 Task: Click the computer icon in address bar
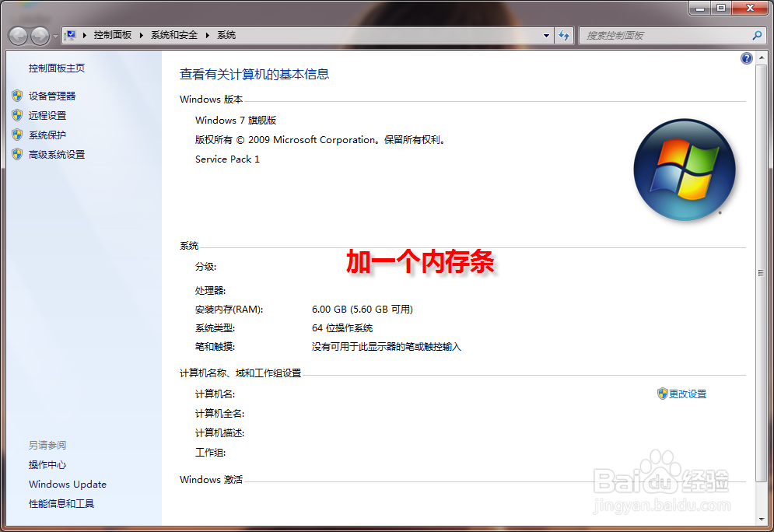[71, 35]
